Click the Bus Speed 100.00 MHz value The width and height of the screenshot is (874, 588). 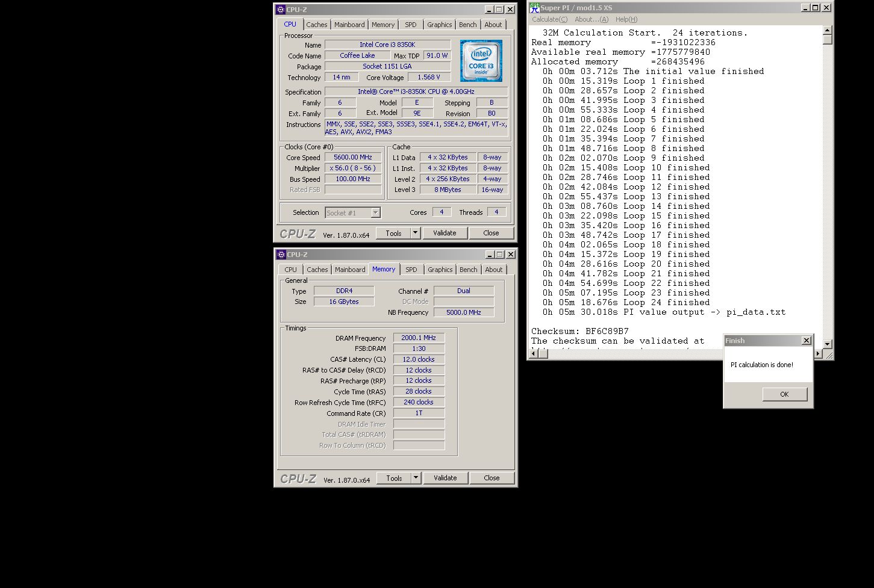click(x=353, y=179)
